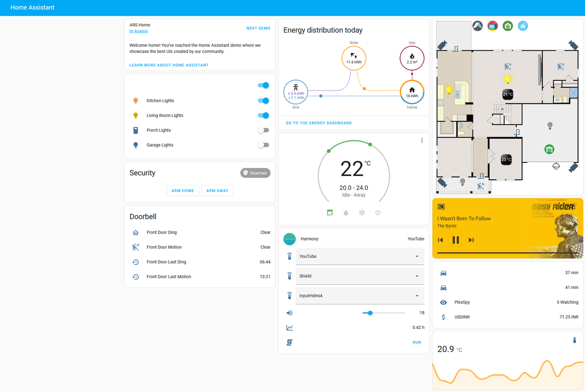Screen dimensions: 585x392
Task: Open the InputHdmi4 input dropdown
Action: pos(360,295)
